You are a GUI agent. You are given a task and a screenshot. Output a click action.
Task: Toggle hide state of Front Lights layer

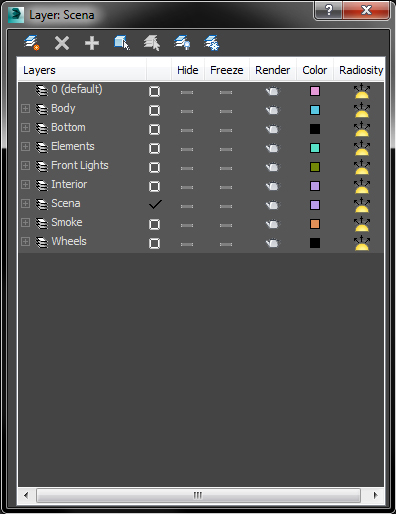187,168
